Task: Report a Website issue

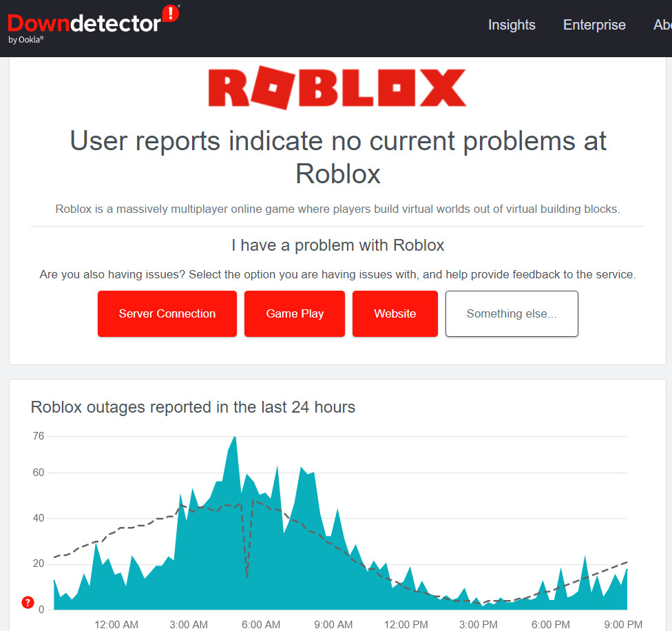Action: point(395,313)
